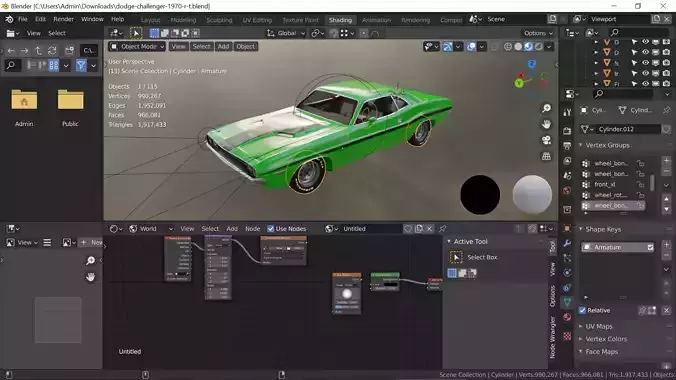Create new folder in file browser
Image resolution: width=676 pixels, height=380 pixels.
[69, 51]
